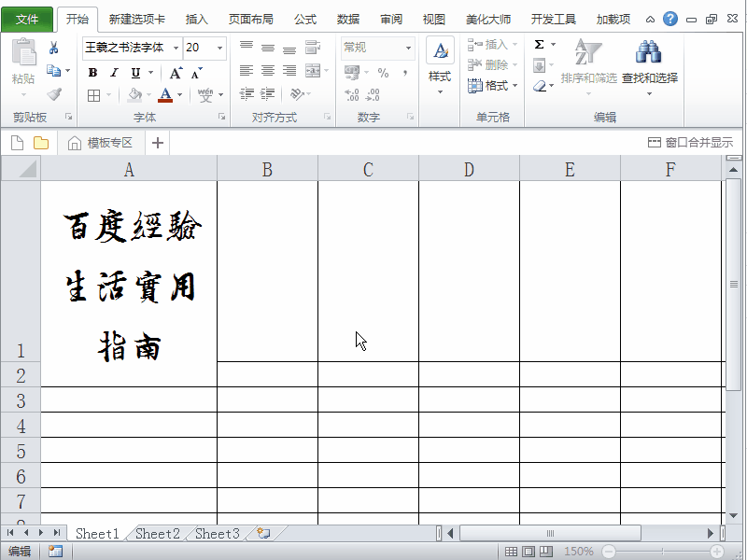Viewport: 747px width, 560px height.
Task: Click AutoSum sigma icon
Action: tap(540, 45)
